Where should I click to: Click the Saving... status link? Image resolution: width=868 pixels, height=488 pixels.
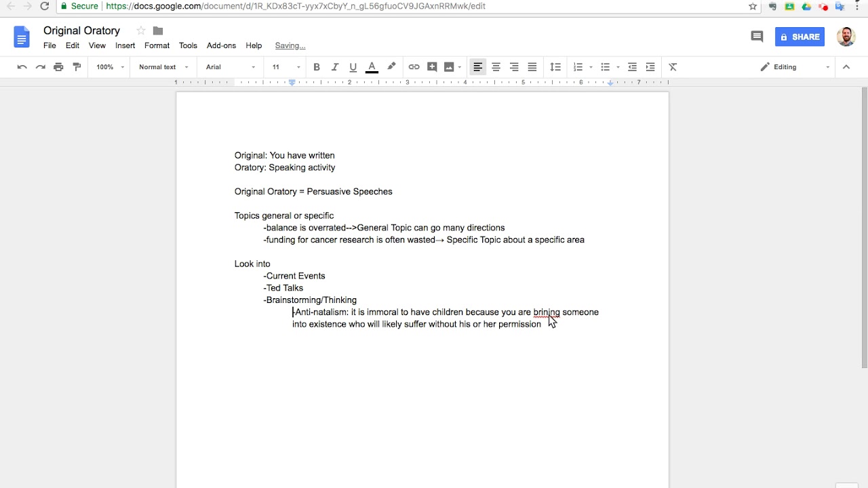click(x=290, y=45)
